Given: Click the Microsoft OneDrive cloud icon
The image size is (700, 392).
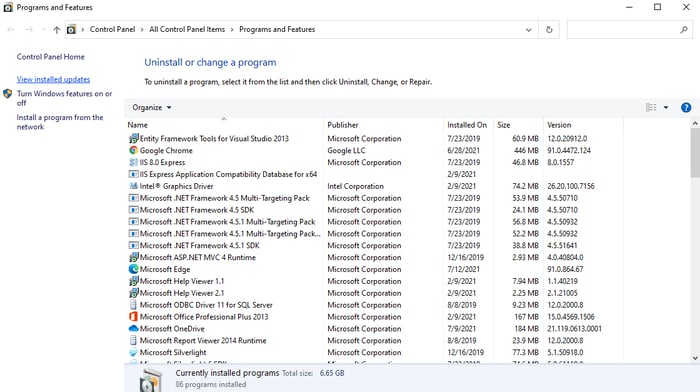Looking at the screenshot, I should click(x=133, y=329).
